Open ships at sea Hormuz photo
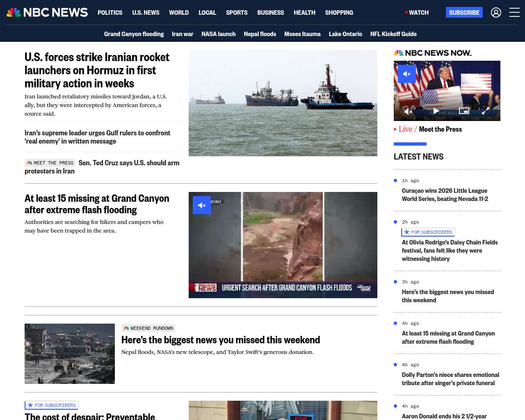Image resolution: width=525 pixels, height=420 pixels. pyautogui.click(x=283, y=103)
